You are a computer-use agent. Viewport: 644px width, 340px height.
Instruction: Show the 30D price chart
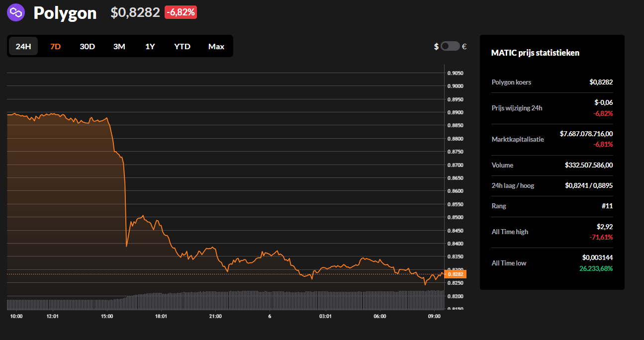click(87, 46)
